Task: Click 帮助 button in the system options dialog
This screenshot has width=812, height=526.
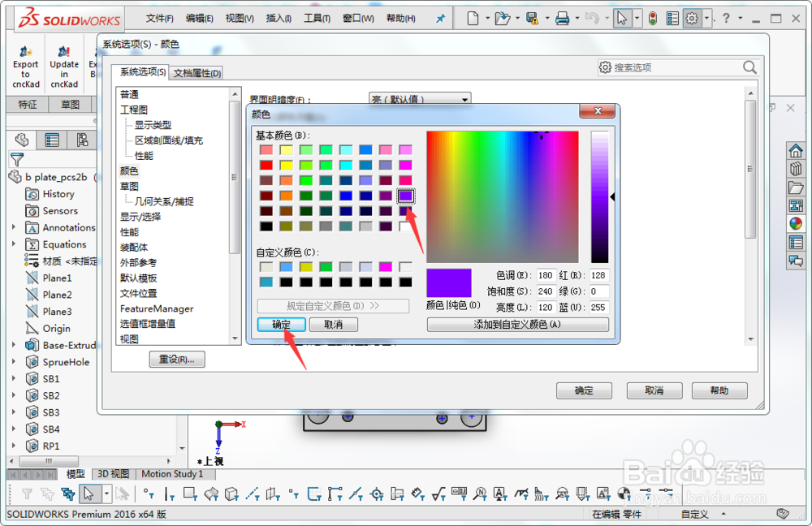Action: point(719,390)
